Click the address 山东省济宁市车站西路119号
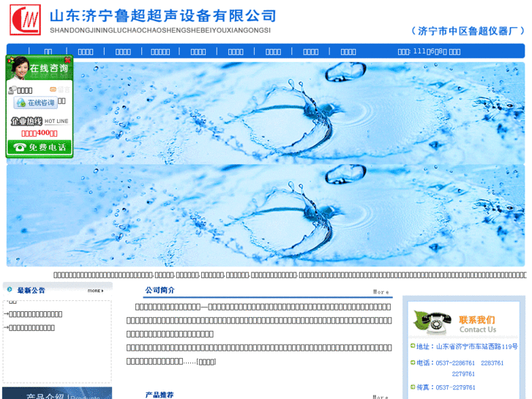532x399 pixels. pyautogui.click(x=476, y=346)
